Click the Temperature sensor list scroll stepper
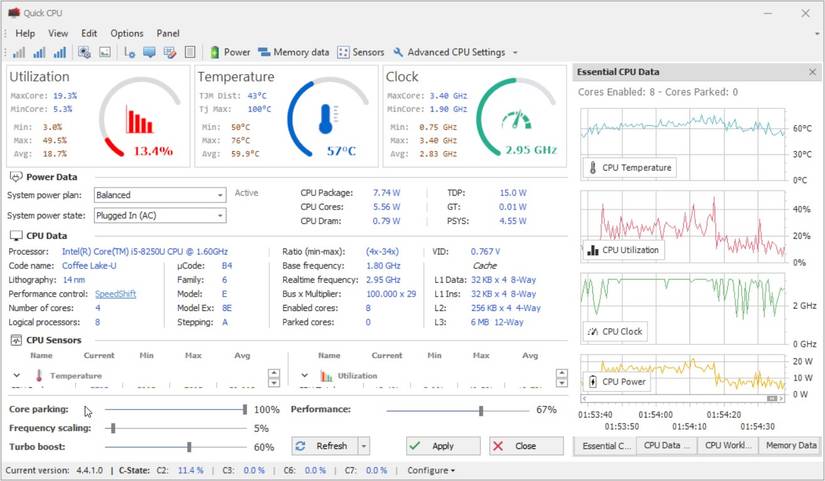 [x=274, y=378]
